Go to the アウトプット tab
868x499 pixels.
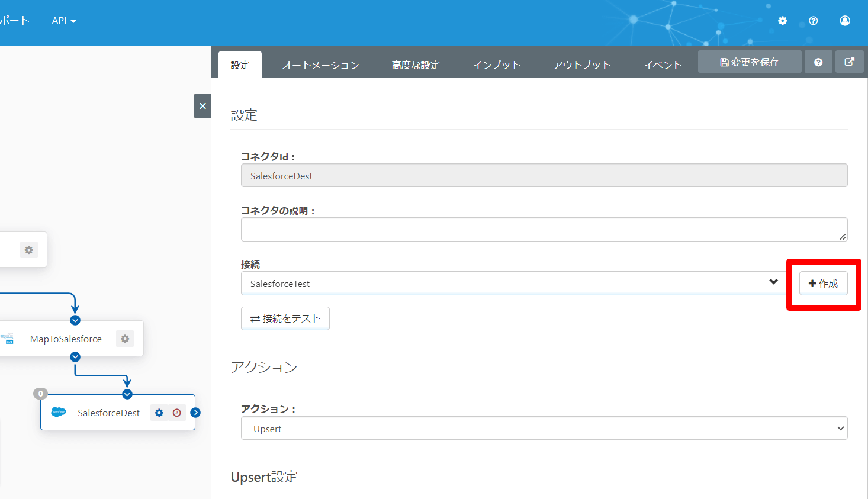[581, 65]
